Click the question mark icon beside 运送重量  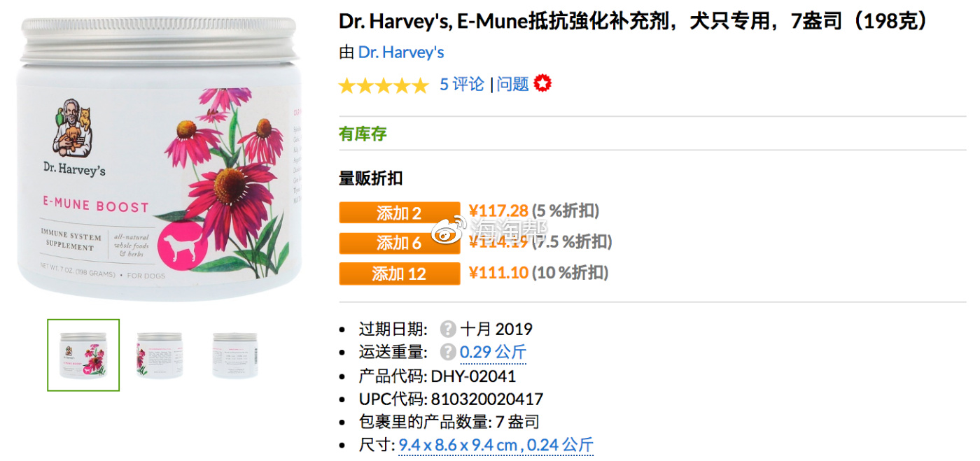tap(448, 352)
